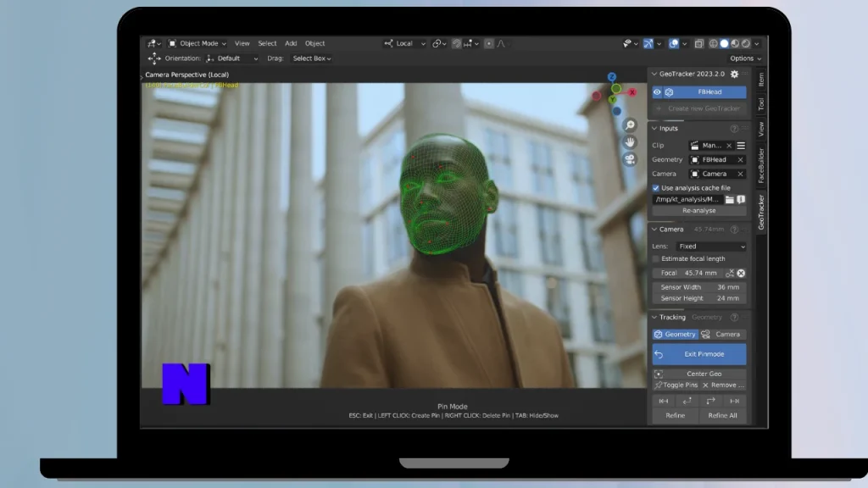Adjust the Sensor Width field
Image resolution: width=868 pixels, height=488 pixels.
coord(699,287)
